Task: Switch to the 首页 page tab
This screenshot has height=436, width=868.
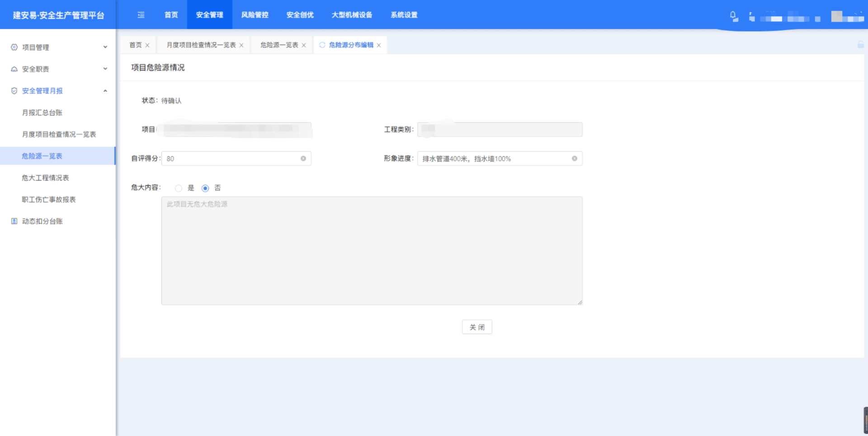Action: [135, 45]
